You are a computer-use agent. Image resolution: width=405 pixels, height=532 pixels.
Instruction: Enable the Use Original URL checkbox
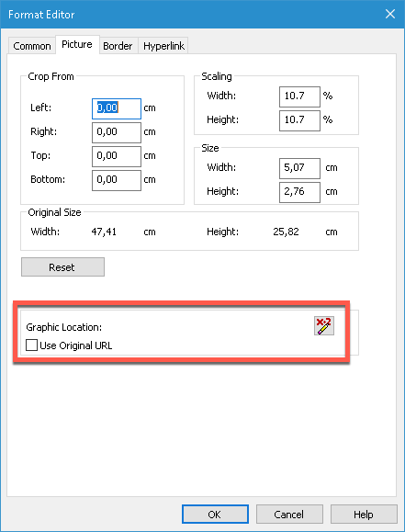coord(31,345)
